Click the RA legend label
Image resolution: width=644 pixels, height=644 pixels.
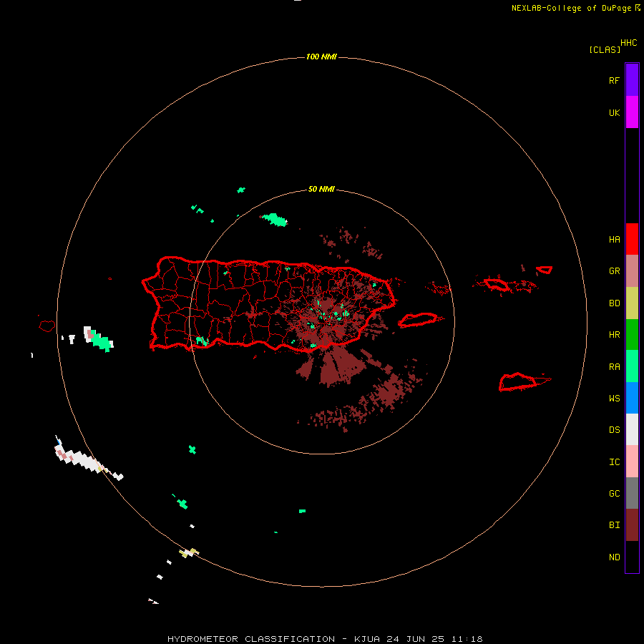coord(614,367)
